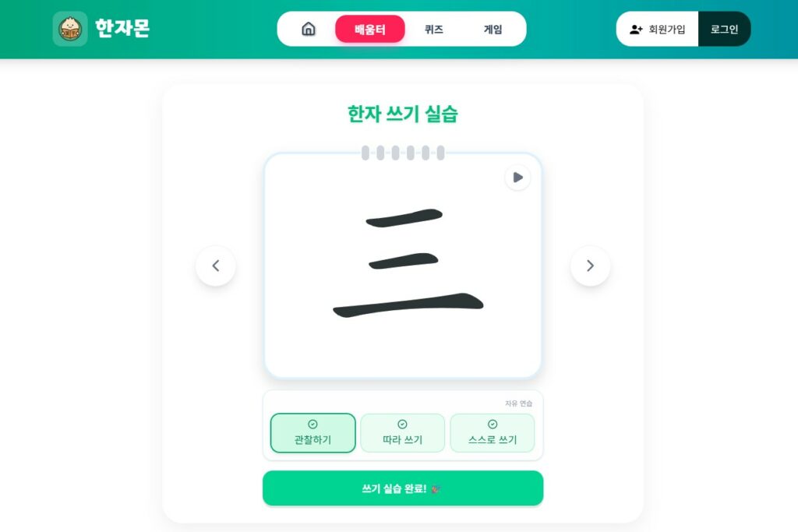Open the 자유 연습 link
The image size is (798, 532).
click(x=518, y=403)
